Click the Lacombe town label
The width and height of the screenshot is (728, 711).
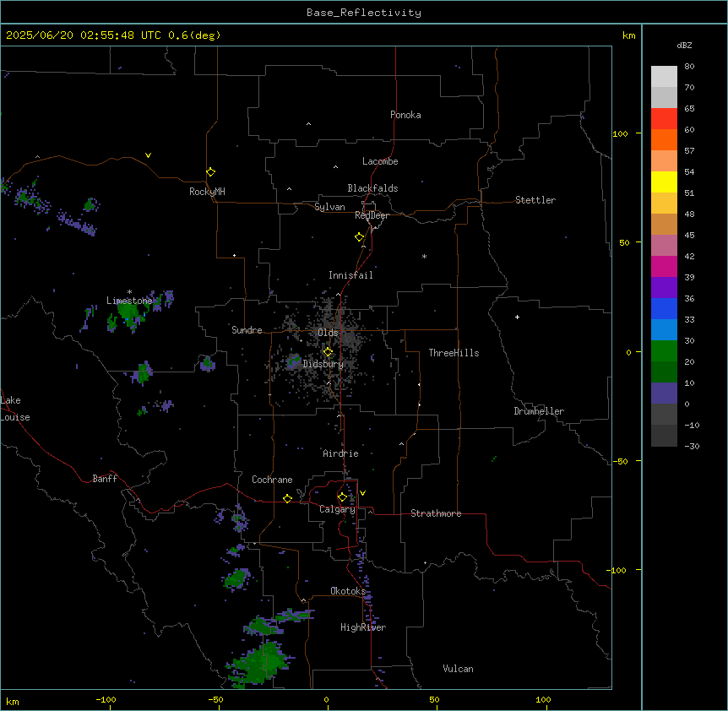pos(380,161)
